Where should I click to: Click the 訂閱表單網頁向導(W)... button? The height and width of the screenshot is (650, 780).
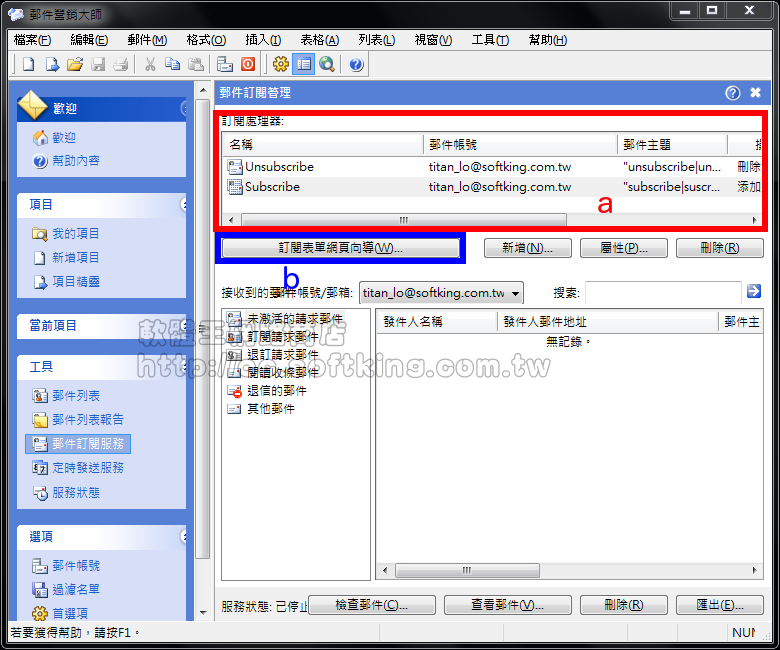click(340, 248)
